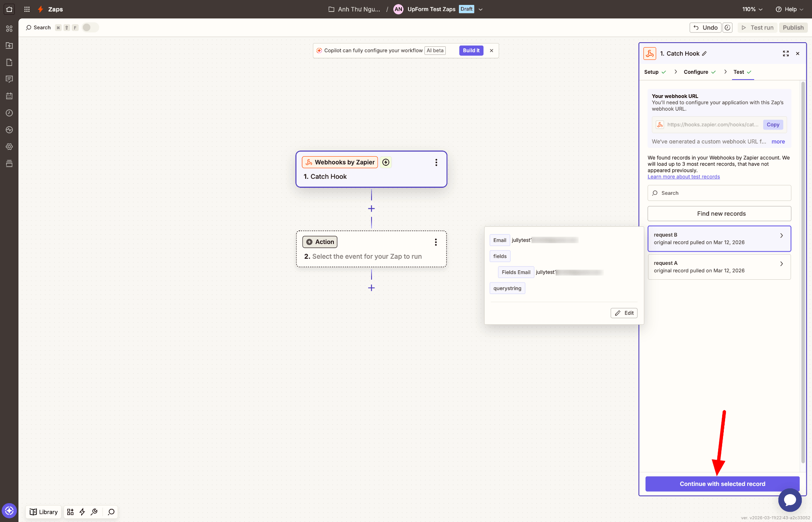Click Find new records button
The height and width of the screenshot is (522, 812).
click(x=719, y=214)
